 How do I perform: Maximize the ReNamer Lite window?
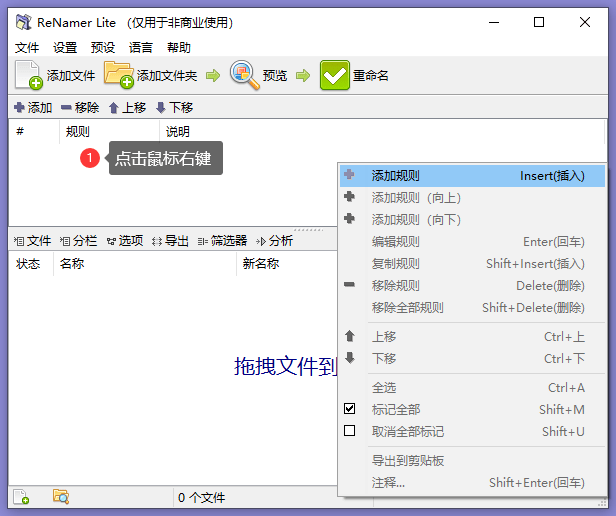point(539,22)
